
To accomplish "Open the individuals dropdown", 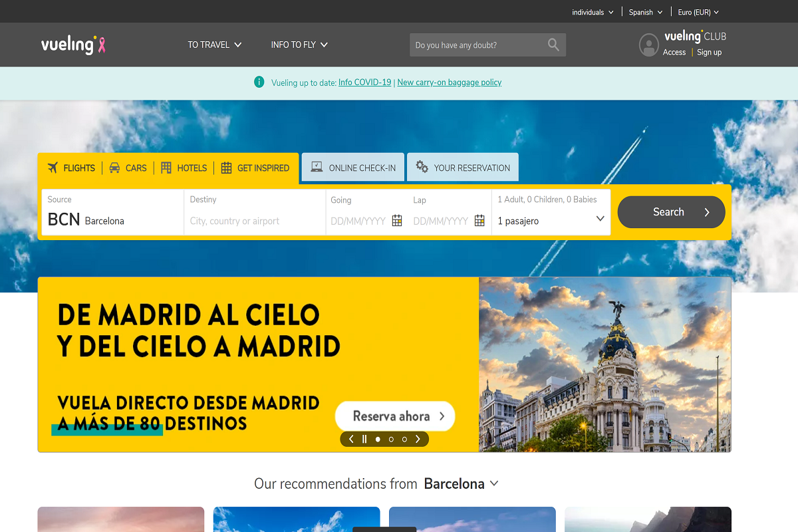I will pos(593,12).
